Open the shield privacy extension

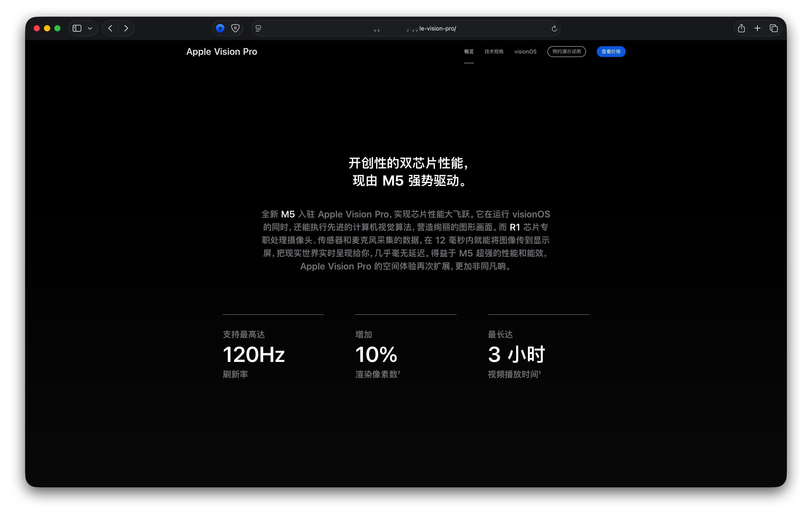pyautogui.click(x=235, y=28)
